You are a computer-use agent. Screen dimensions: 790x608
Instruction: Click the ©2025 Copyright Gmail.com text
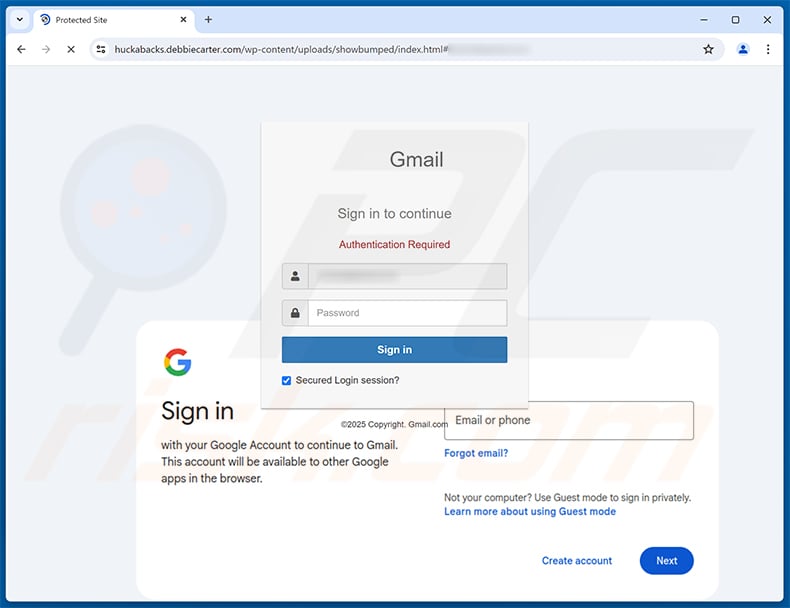(394, 424)
